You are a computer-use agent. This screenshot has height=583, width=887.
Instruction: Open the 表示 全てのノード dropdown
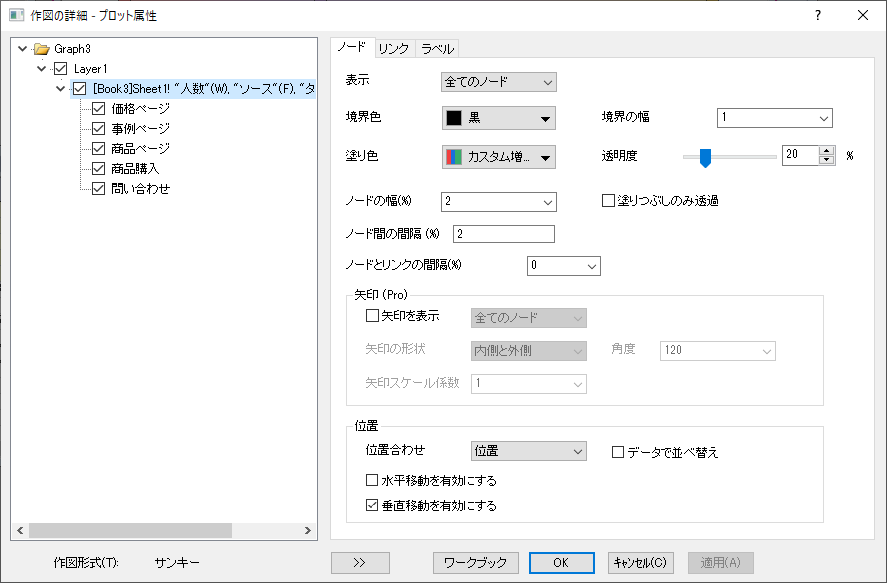tap(498, 82)
